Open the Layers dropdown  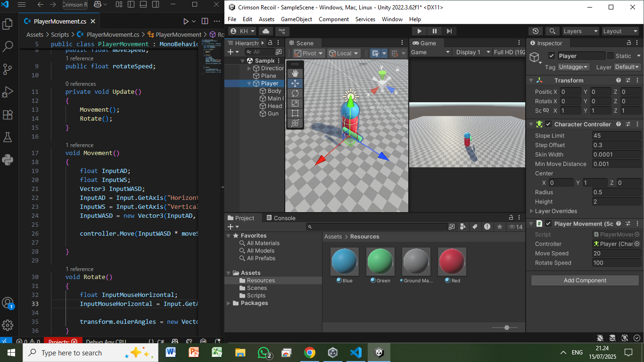coord(580,31)
